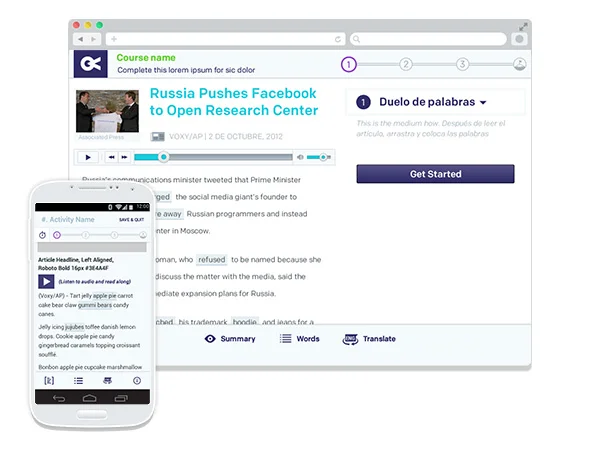Tap the Android back button on phone
Image resolution: width=600 pixels, height=450 pixels.
click(59, 398)
